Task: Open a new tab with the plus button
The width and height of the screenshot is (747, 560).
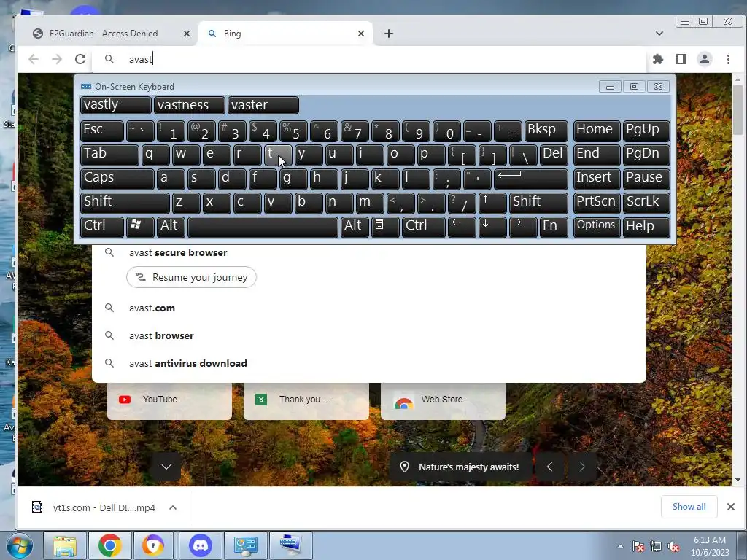Action: click(389, 34)
